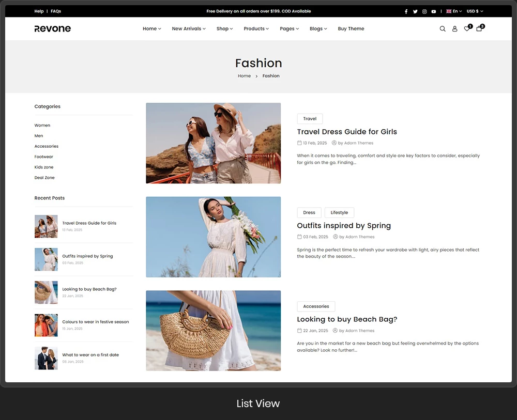The image size is (517, 420).
Task: Open the Instagram icon in the top bar
Action: [424, 11]
